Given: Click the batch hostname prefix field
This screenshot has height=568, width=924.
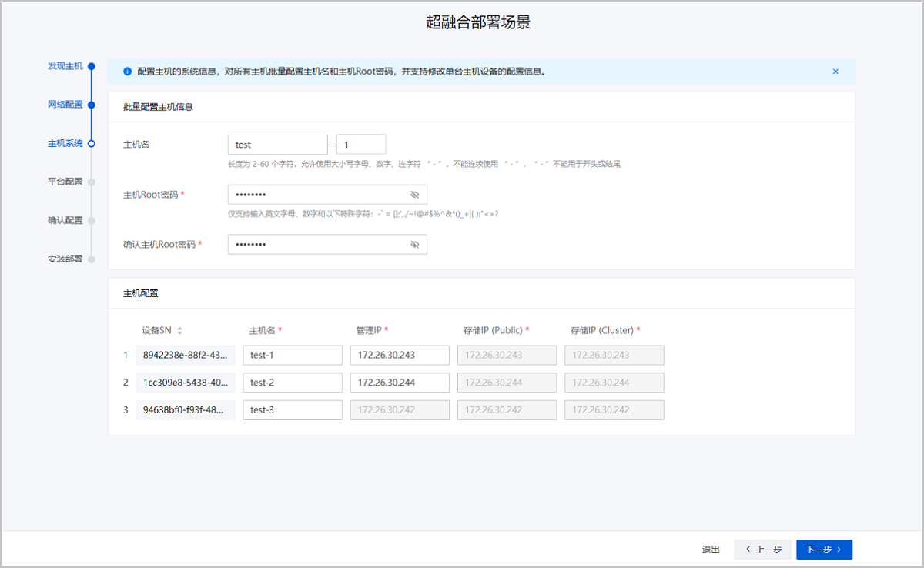Looking at the screenshot, I should click(277, 145).
